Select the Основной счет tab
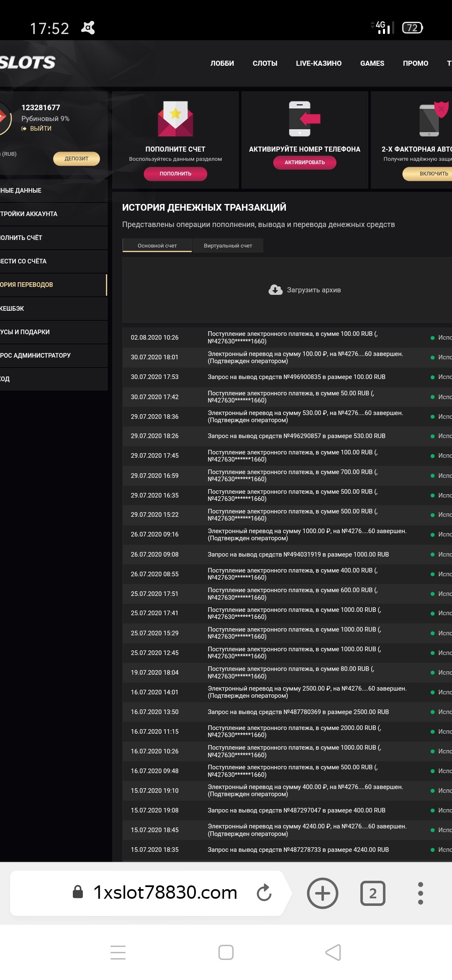This screenshot has height=980, width=452. point(157,246)
